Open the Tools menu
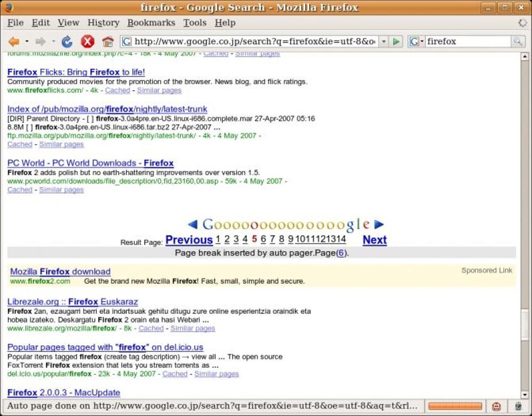The width and height of the screenshot is (532, 416). click(x=195, y=23)
